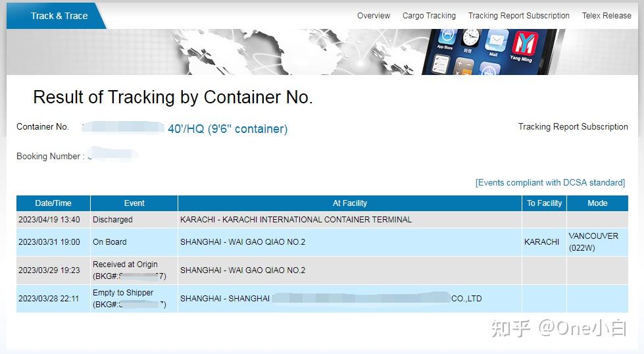Go to the Telex Release page
This screenshot has width=644, height=354.
(x=606, y=16)
